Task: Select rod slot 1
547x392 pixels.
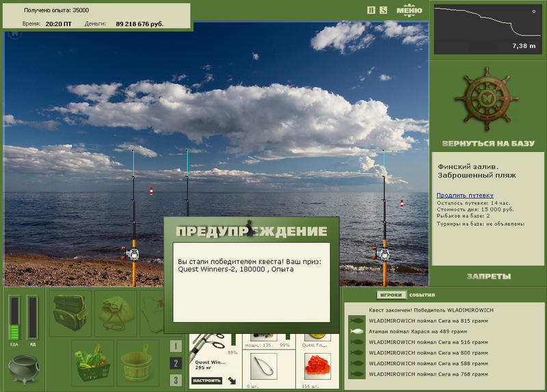Action: pos(176,346)
